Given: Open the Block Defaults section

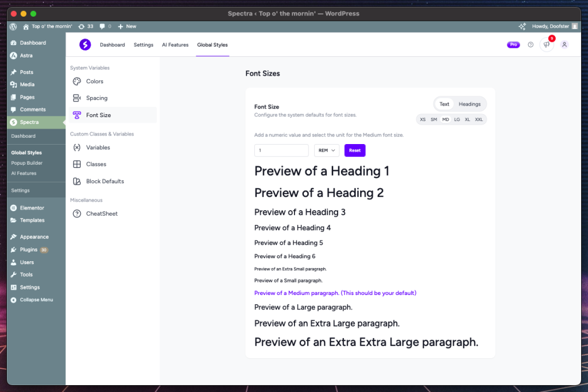Looking at the screenshot, I should pyautogui.click(x=105, y=181).
